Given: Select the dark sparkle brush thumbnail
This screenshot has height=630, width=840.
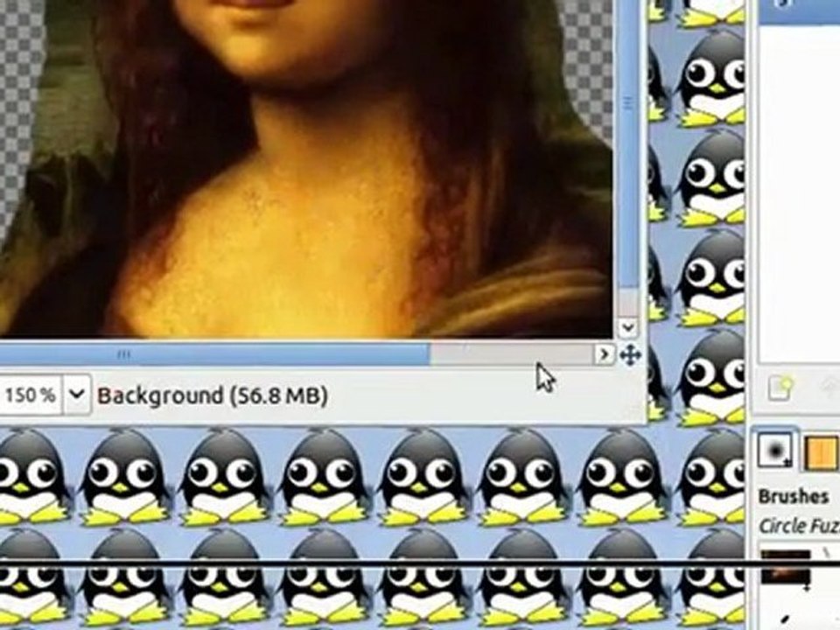Looking at the screenshot, I should click(x=786, y=567).
